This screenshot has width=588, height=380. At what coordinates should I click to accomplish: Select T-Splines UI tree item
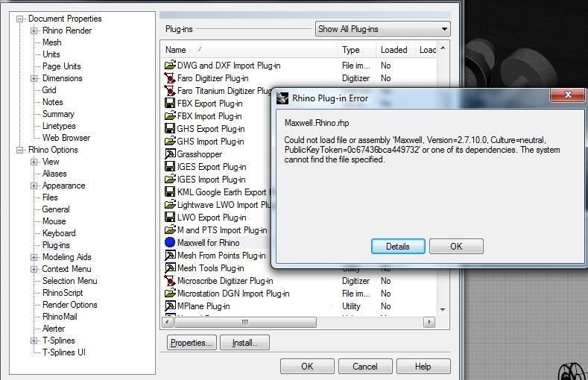(x=64, y=352)
